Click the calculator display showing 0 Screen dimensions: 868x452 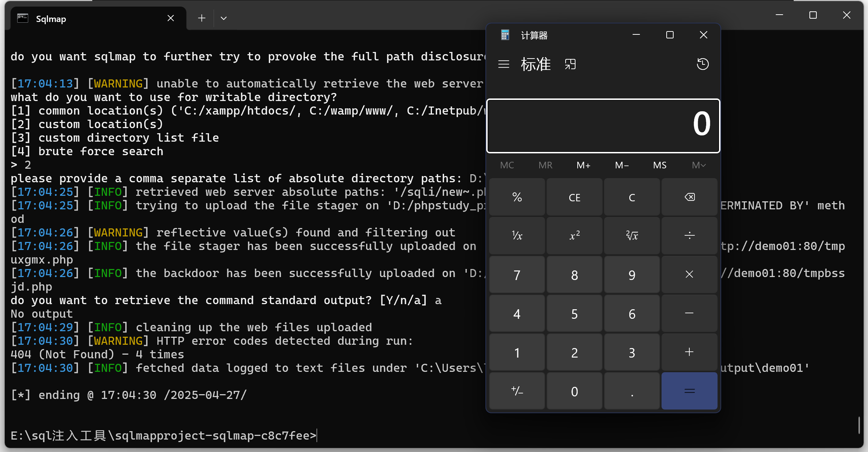(x=603, y=126)
